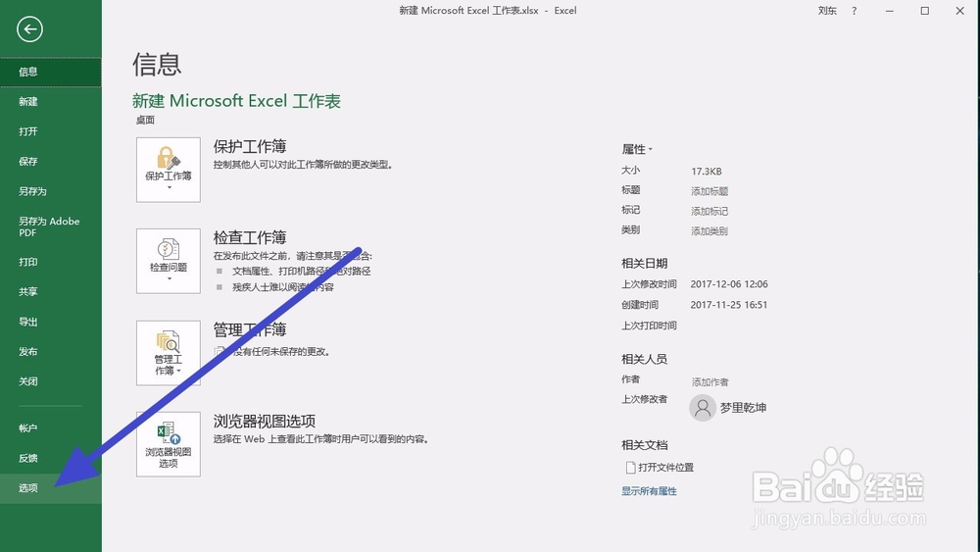980x552 pixels.
Task: Click user name 刘东 in title bar
Action: (x=827, y=11)
